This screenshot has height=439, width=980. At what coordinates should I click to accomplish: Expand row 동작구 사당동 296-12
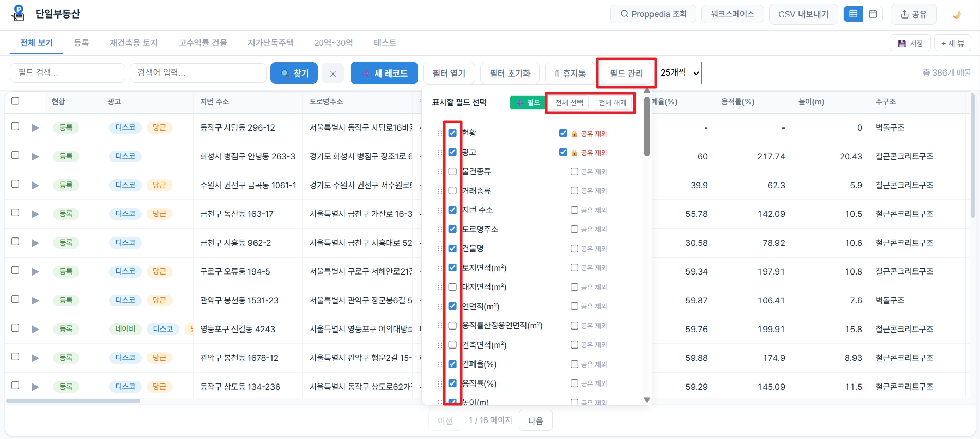coord(35,127)
